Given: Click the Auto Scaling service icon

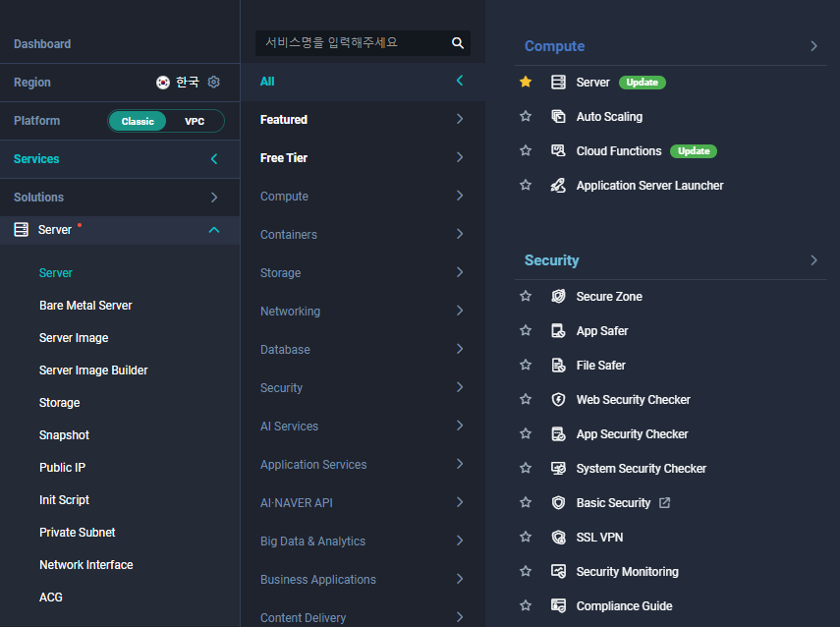Looking at the screenshot, I should coord(558,116).
